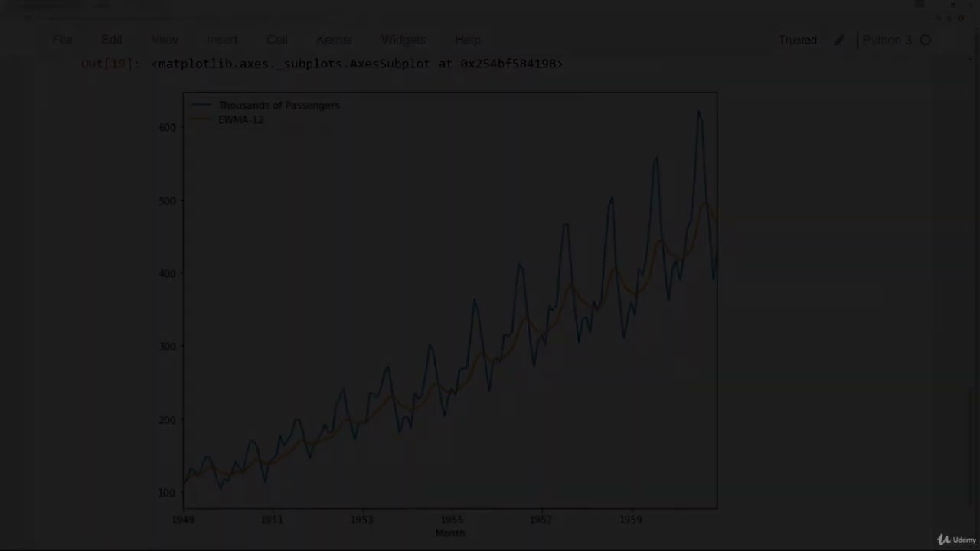Open the Kernel menu
Image resolution: width=980 pixels, height=551 pixels.
(x=335, y=40)
